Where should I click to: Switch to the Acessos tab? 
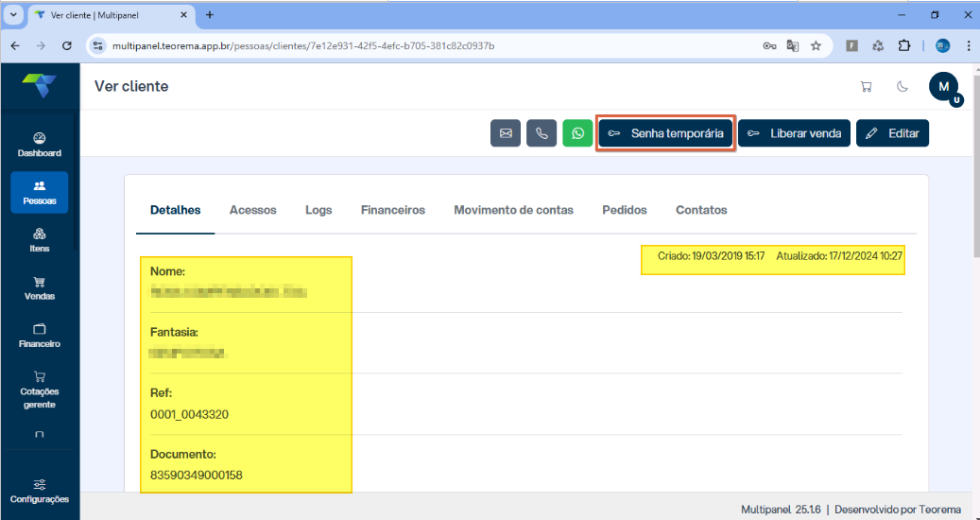click(253, 210)
